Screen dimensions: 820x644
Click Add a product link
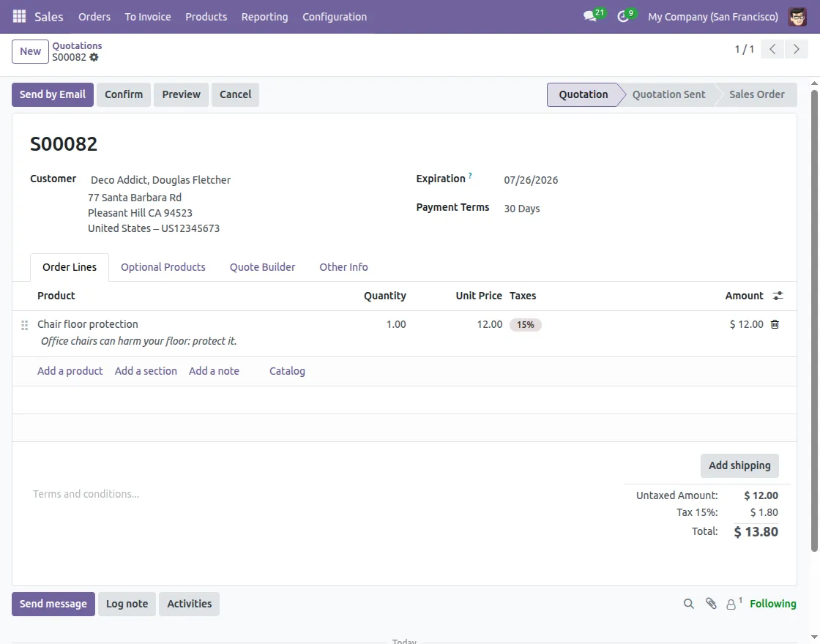(70, 371)
